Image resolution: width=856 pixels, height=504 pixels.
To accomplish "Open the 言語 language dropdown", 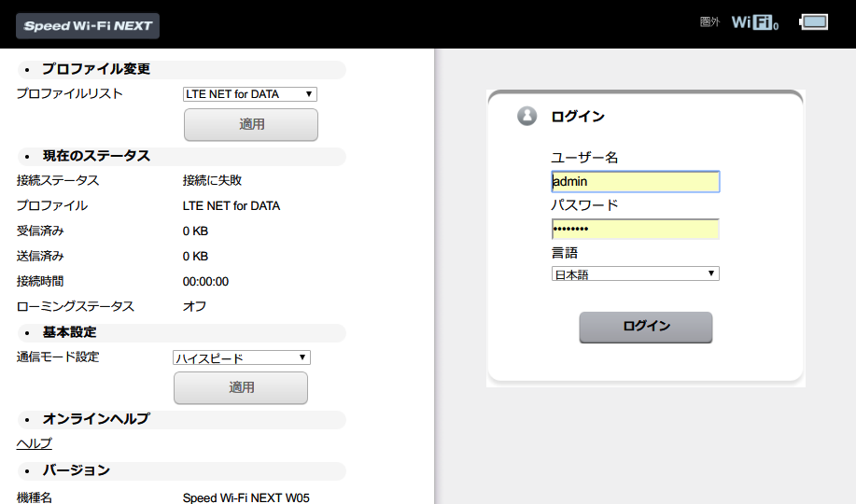I will (x=636, y=273).
